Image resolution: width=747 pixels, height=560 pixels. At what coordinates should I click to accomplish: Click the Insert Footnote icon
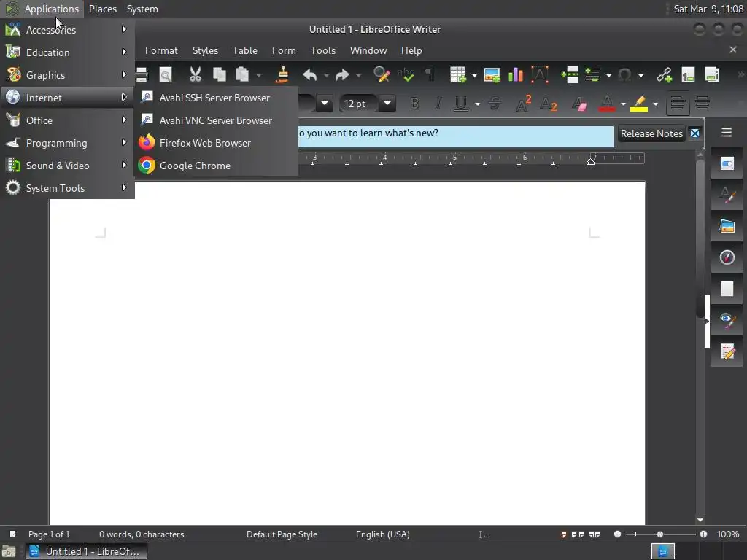pos(688,75)
